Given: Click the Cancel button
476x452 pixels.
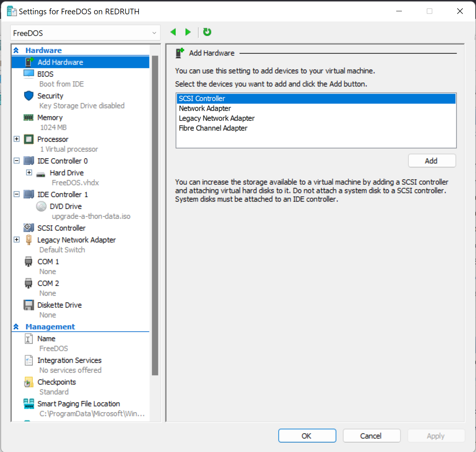Looking at the screenshot, I should pyautogui.click(x=371, y=436).
